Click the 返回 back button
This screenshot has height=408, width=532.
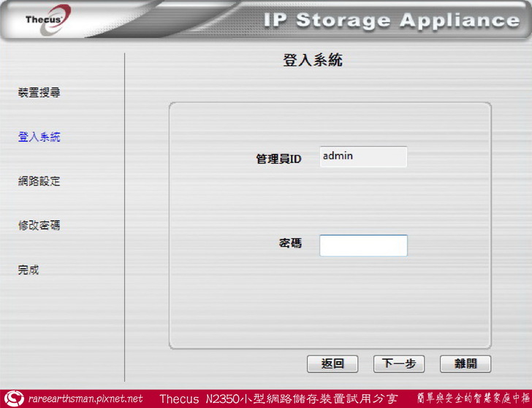click(x=332, y=363)
